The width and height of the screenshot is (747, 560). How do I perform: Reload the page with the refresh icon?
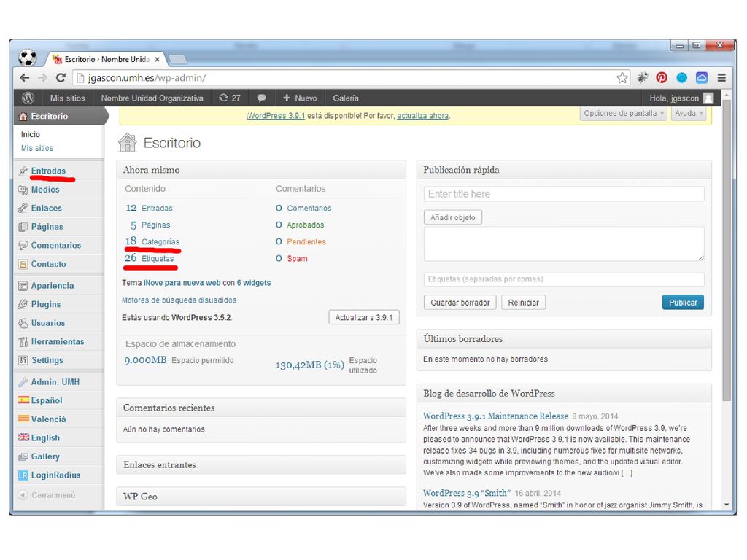[61, 77]
